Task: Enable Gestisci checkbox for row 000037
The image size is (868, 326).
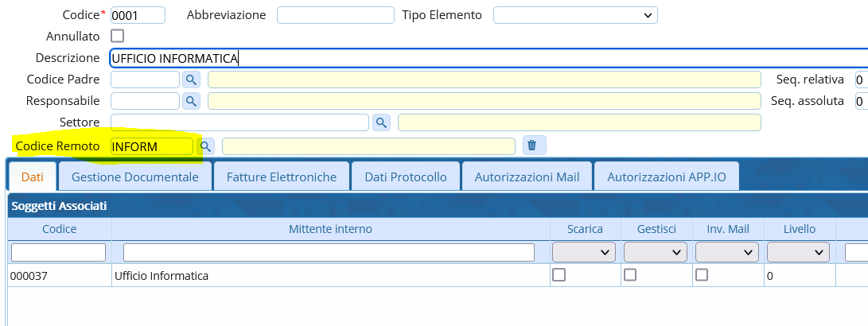Action: 630,275
